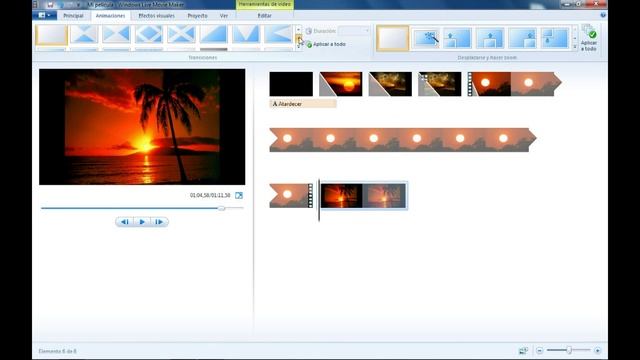Apply the last visible pan and zoom effect
The height and width of the screenshot is (360, 640).
pyautogui.click(x=555, y=38)
